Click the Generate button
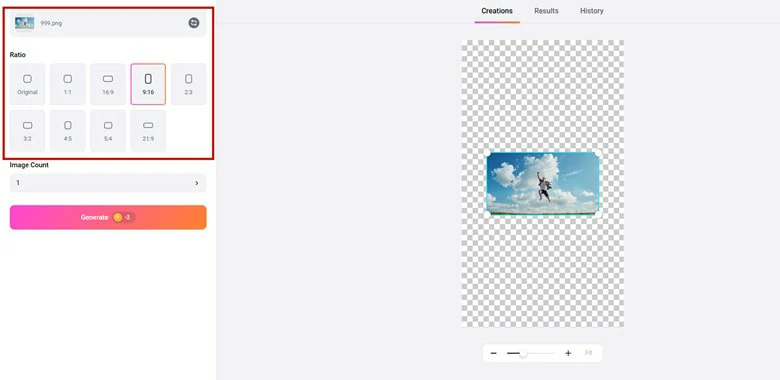Image resolution: width=780 pixels, height=380 pixels. click(108, 217)
